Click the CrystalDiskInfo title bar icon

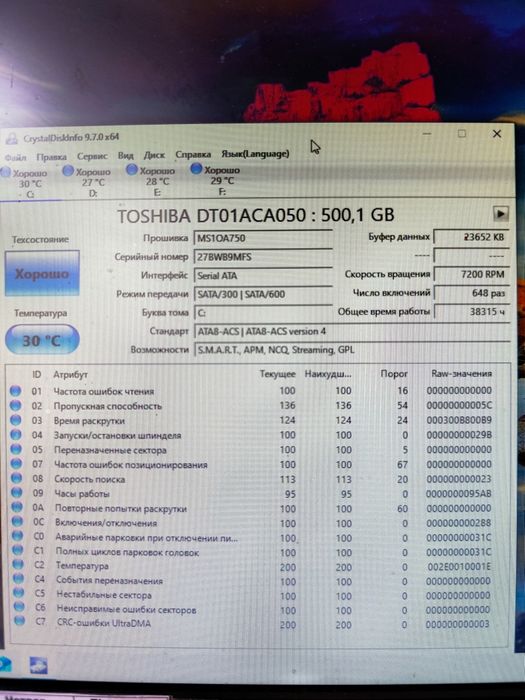point(12,138)
